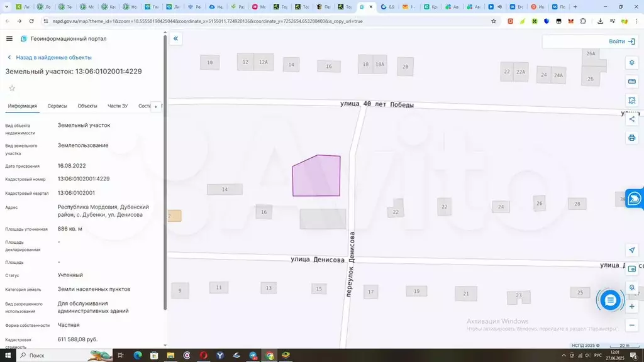
Task: Add the land plot to favorites star
Action: tap(12, 88)
